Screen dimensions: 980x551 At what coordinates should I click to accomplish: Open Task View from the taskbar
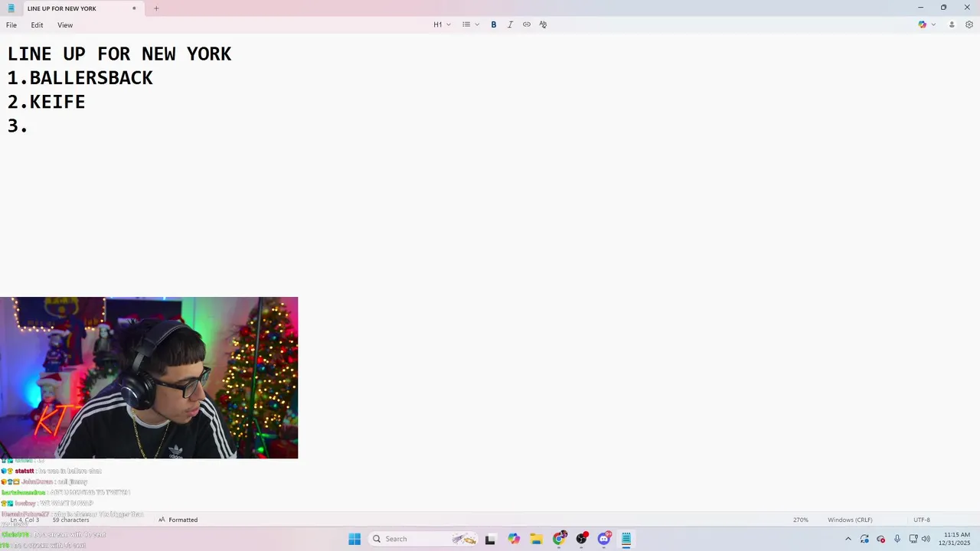pyautogui.click(x=490, y=539)
